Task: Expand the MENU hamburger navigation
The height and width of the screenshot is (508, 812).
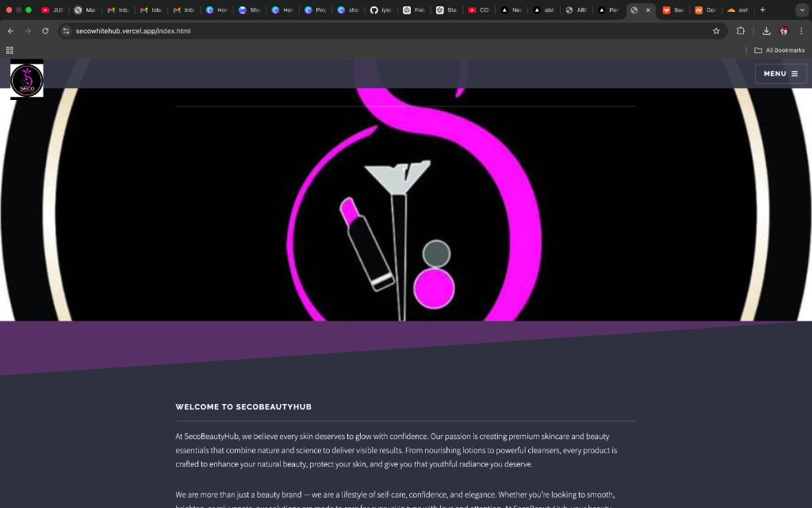Action: pyautogui.click(x=781, y=73)
